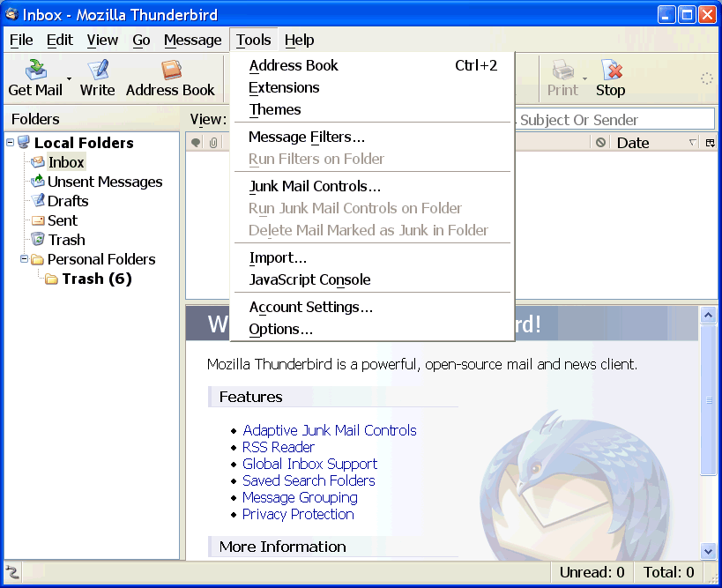Close the open Tools menu
This screenshot has width=722, height=588.
(x=254, y=40)
